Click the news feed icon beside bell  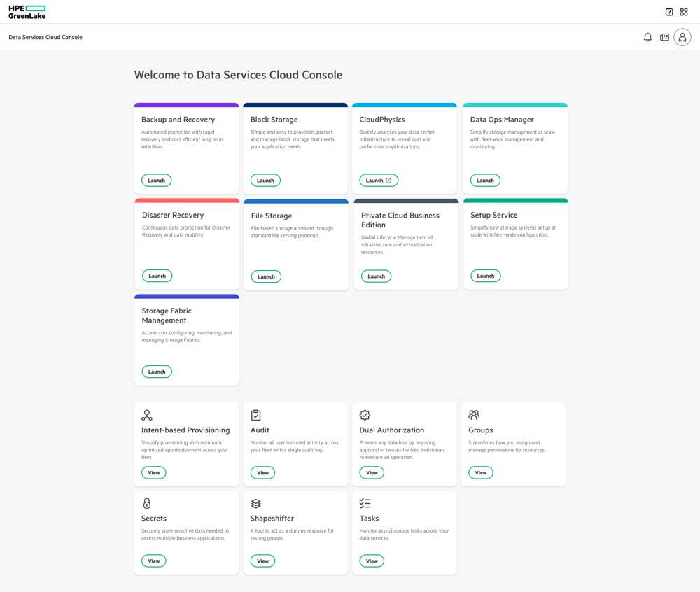[665, 38]
